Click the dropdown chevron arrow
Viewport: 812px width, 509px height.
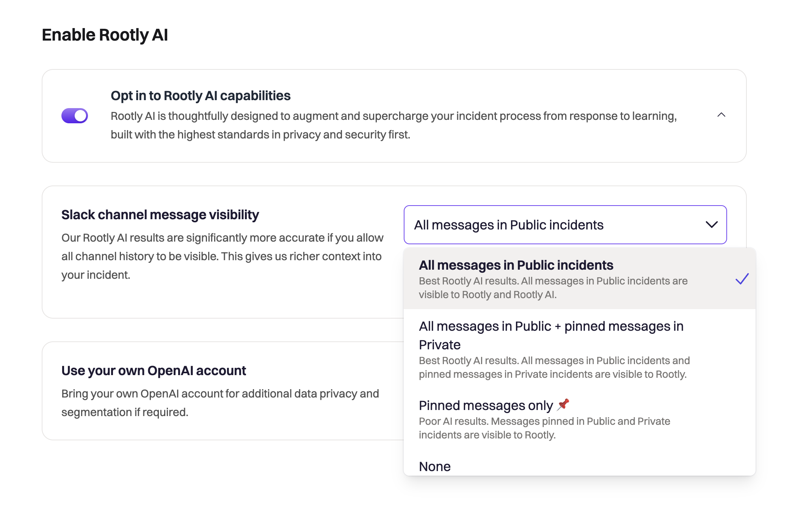pos(712,225)
